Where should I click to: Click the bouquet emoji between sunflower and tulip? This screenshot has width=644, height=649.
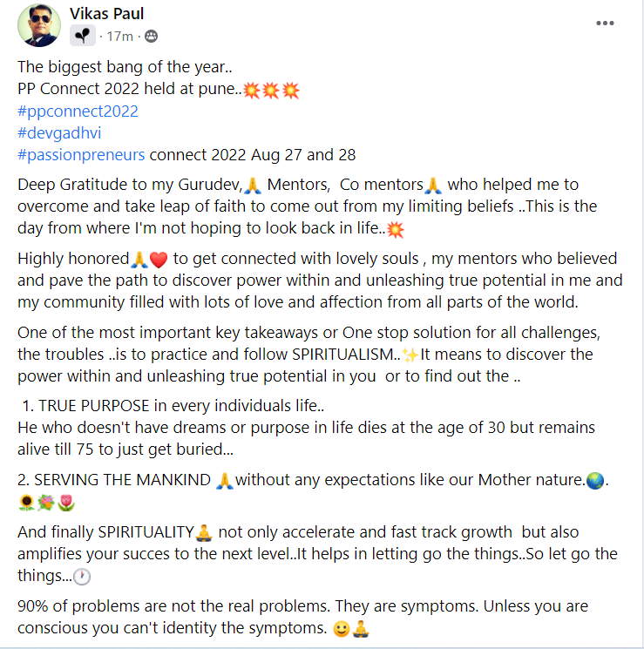click(x=46, y=502)
